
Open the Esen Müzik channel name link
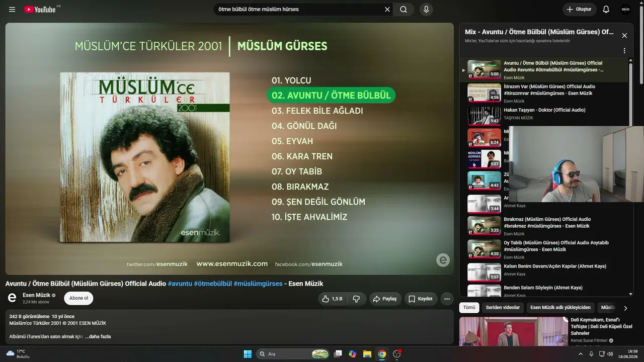(36, 295)
